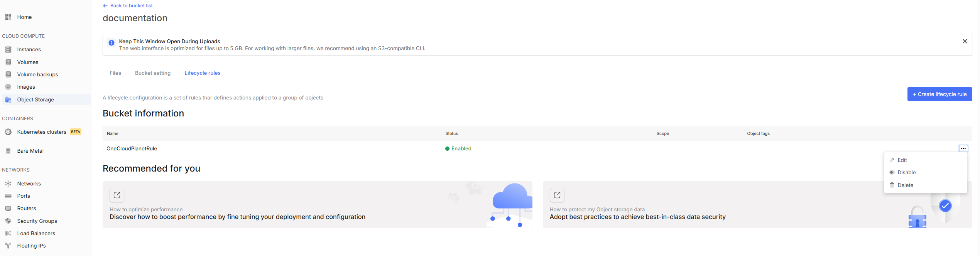980x256 pixels.
Task: Choose Edit from the rule context menu
Action: (x=902, y=160)
